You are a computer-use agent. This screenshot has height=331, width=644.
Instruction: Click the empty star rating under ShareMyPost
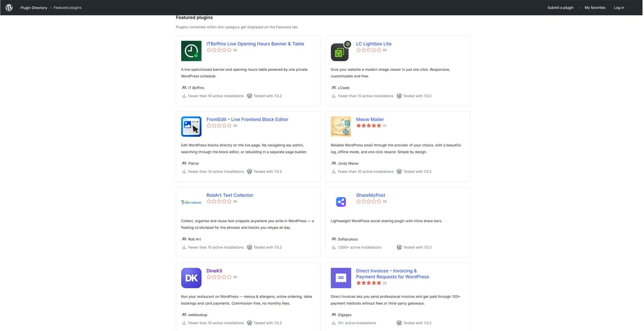click(369, 201)
